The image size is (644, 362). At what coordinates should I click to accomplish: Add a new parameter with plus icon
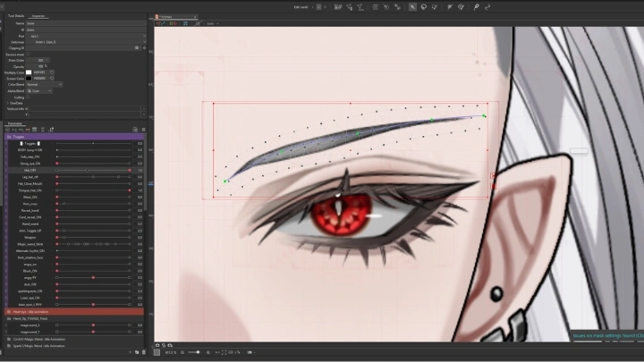coord(131,352)
